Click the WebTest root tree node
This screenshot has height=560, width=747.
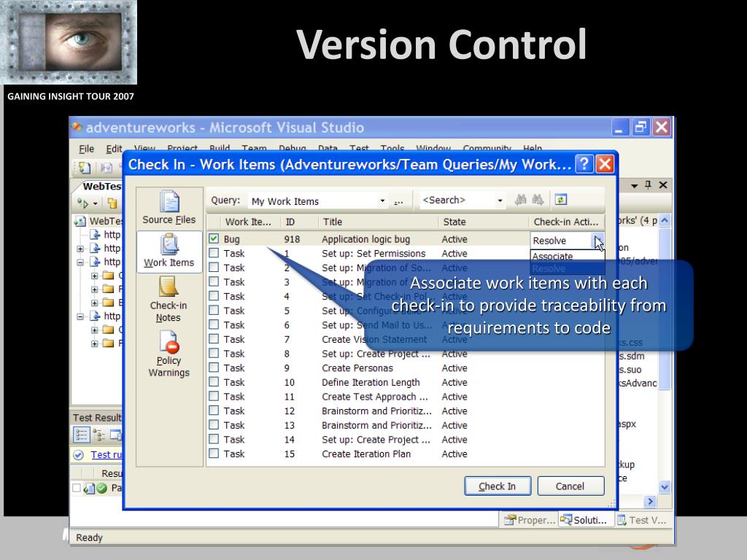[105, 221]
